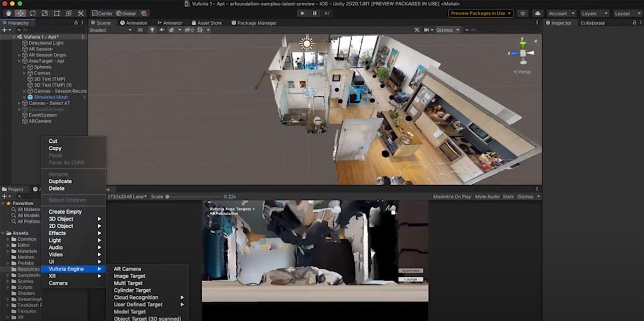Screen dimensions: 644x321
Task: Toggle Center pivot mode button
Action: [102, 13]
